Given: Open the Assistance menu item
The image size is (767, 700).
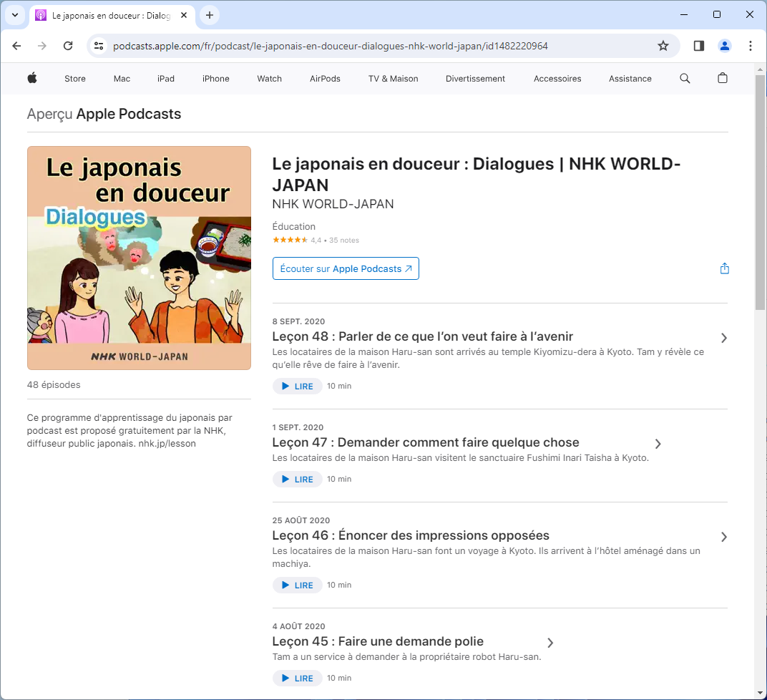Looking at the screenshot, I should 630,79.
